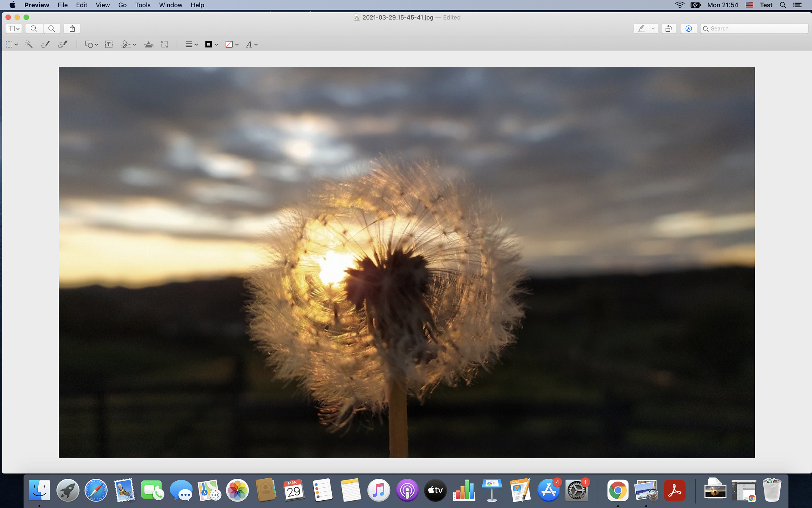Open App Store from the Dock
This screenshot has height=508, width=812.
(549, 490)
